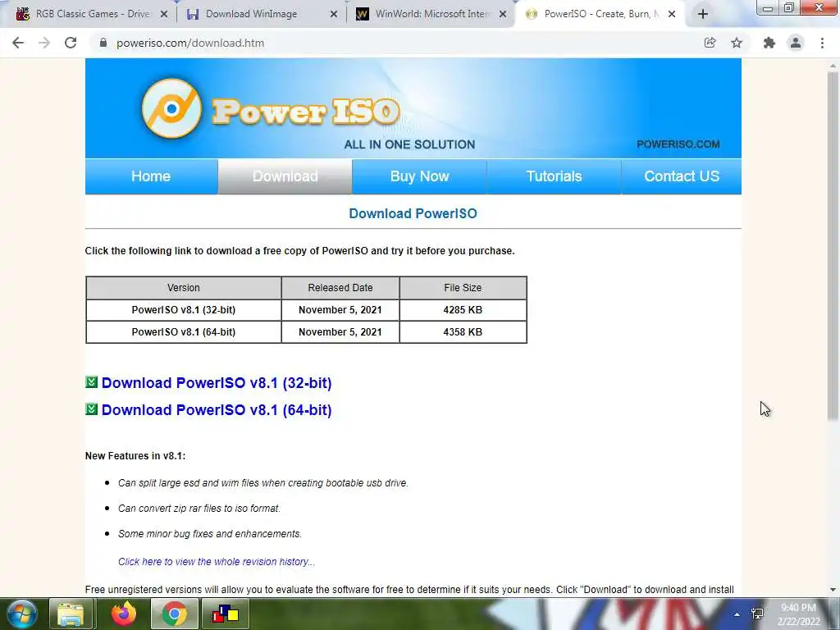This screenshot has height=630, width=840.
Task: Select the PowerISO v8.1 (32-bit) table cell
Action: [184, 309]
